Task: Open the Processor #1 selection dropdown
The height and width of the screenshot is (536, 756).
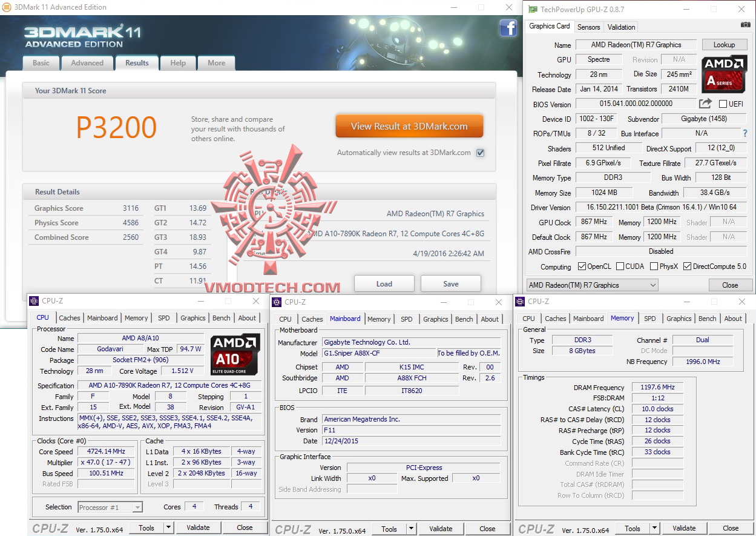Action: pos(110,507)
